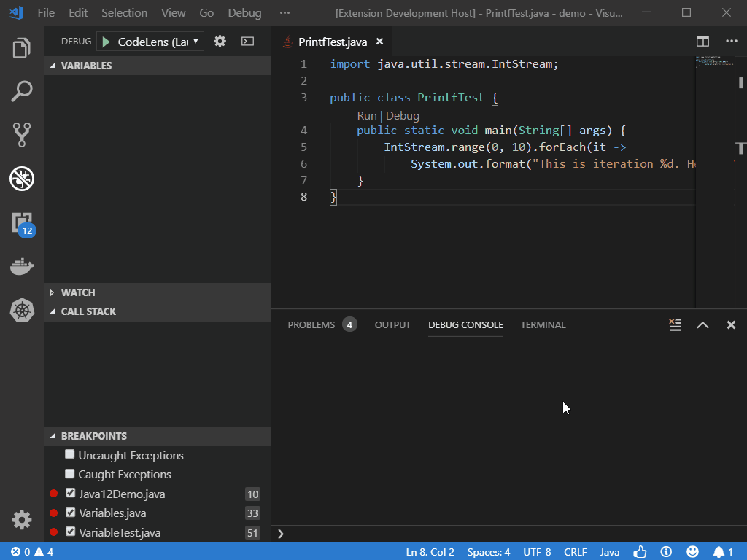Click line number 6 in gutter
The width and height of the screenshot is (747, 560).
click(304, 164)
